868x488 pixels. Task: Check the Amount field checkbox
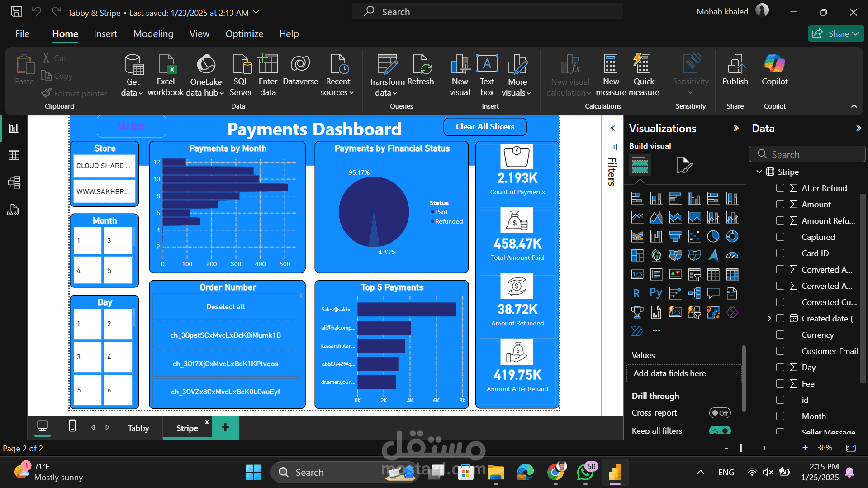coord(780,204)
